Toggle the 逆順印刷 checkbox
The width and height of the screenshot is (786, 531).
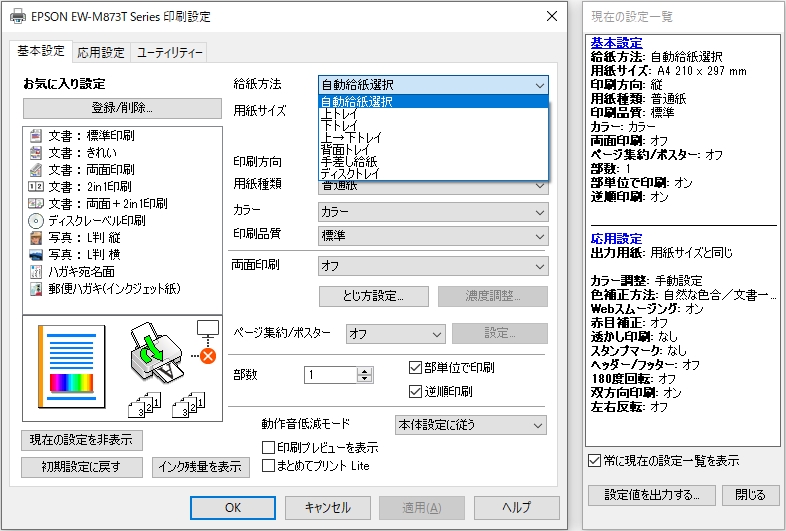pos(415,391)
